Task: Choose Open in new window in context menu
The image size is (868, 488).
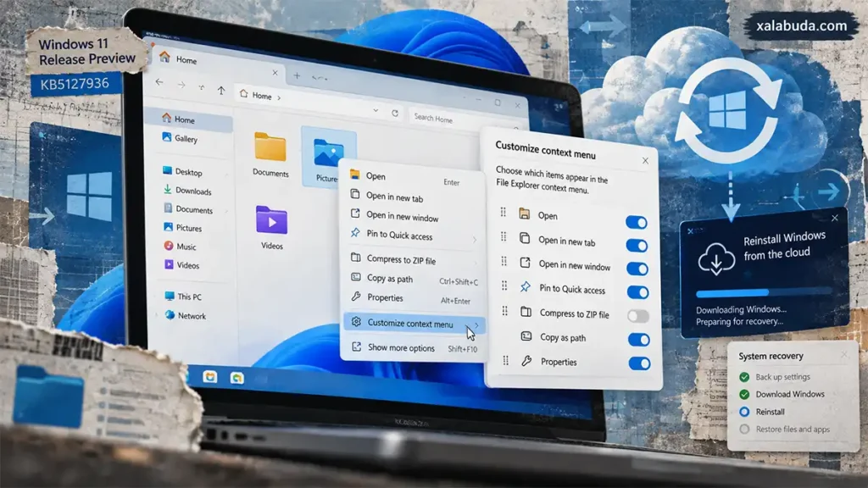Action: pos(413,216)
